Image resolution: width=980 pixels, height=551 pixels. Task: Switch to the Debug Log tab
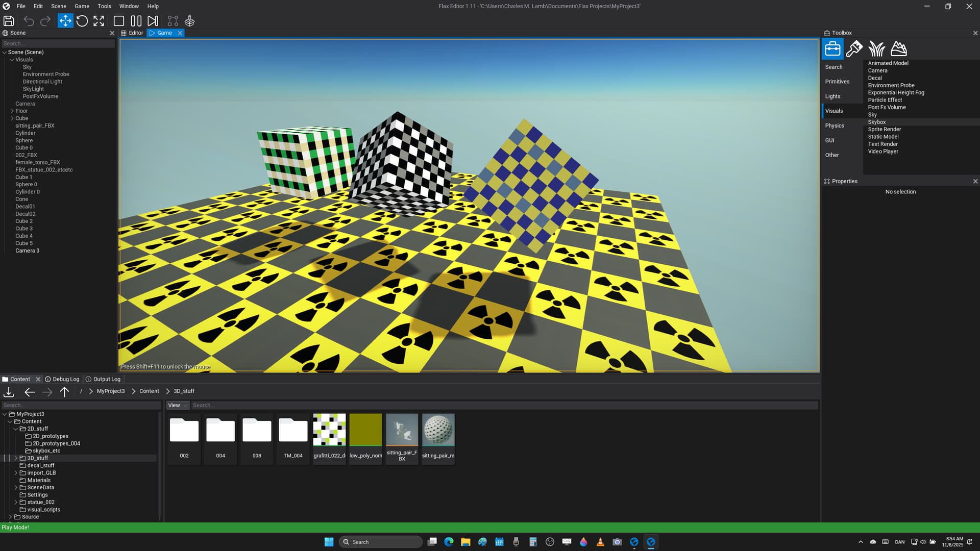[x=62, y=379]
